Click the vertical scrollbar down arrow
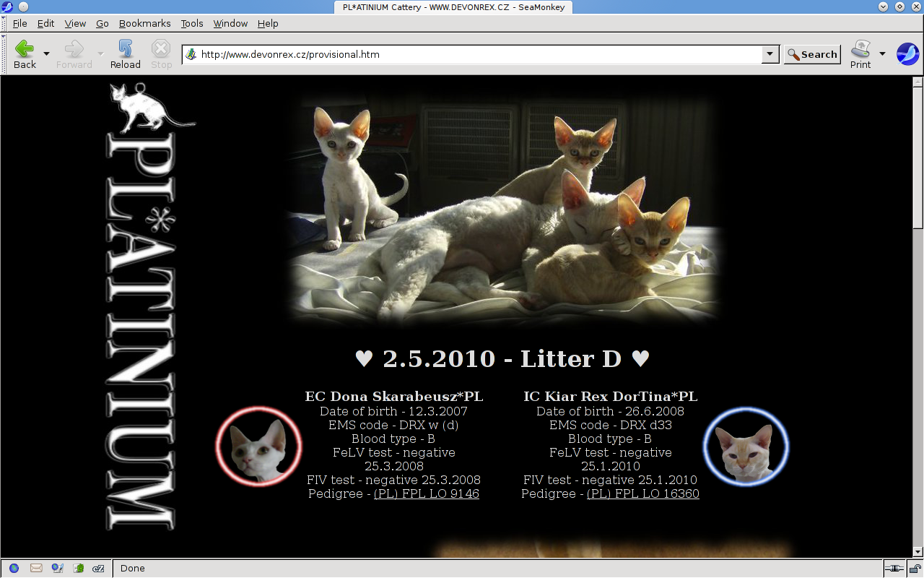 click(918, 552)
